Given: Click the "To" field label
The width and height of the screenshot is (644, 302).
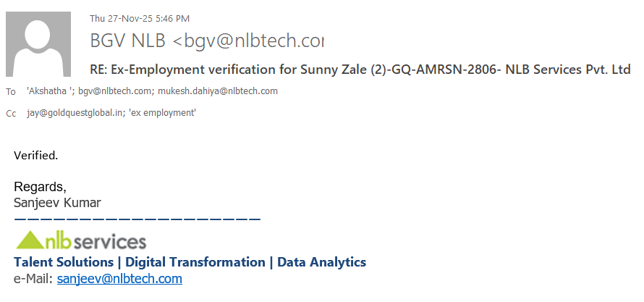Looking at the screenshot, I should coord(10,92).
